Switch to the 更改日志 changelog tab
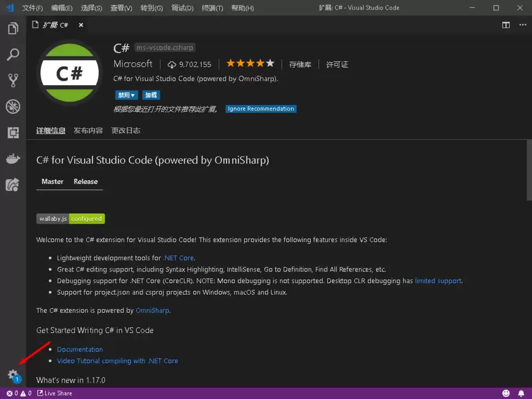 tap(126, 130)
